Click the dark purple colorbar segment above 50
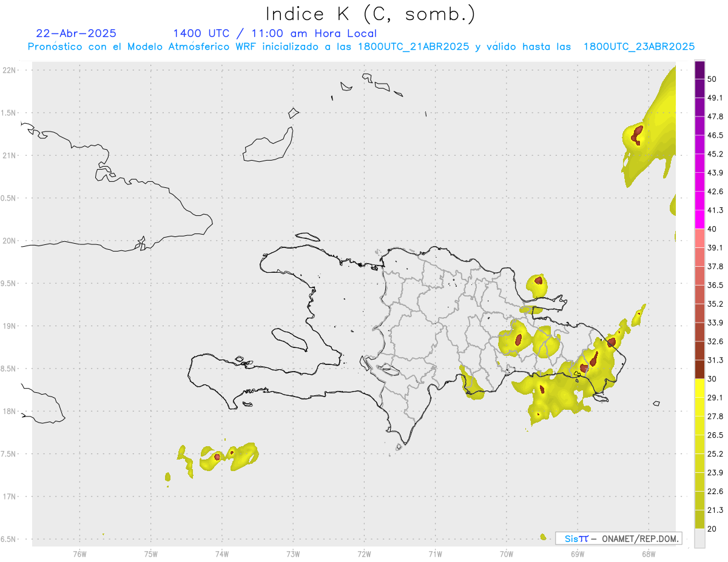 (699, 70)
